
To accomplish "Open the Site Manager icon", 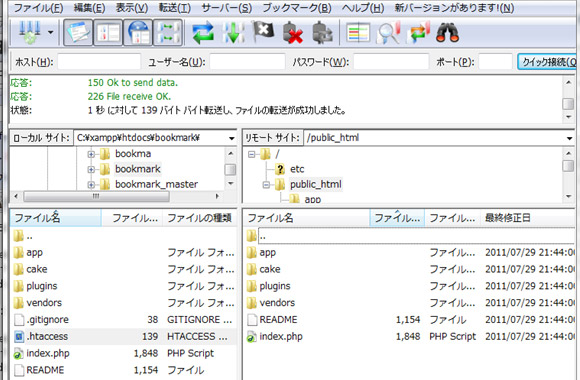I will (x=30, y=33).
